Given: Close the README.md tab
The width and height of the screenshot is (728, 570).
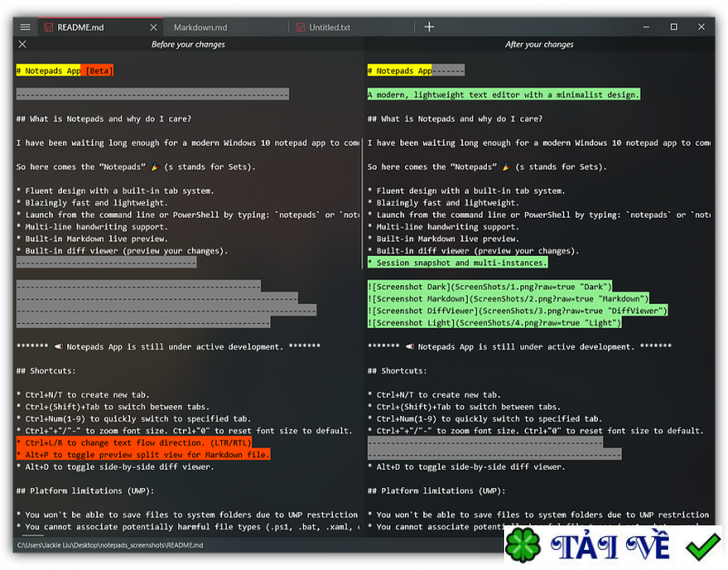Looking at the screenshot, I should click(154, 27).
